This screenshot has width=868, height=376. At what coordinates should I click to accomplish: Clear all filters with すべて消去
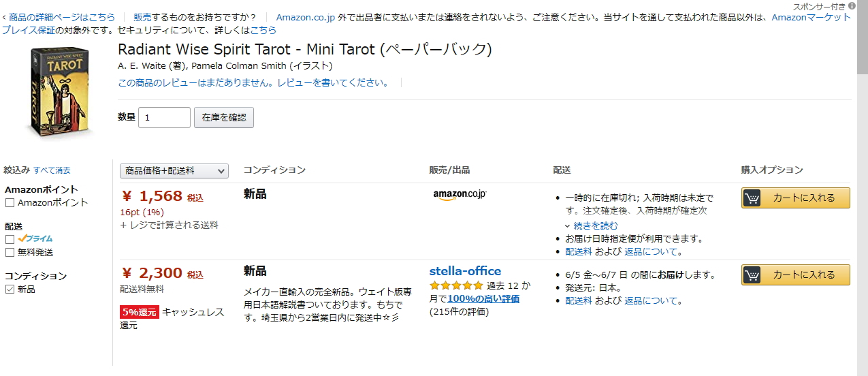point(52,170)
